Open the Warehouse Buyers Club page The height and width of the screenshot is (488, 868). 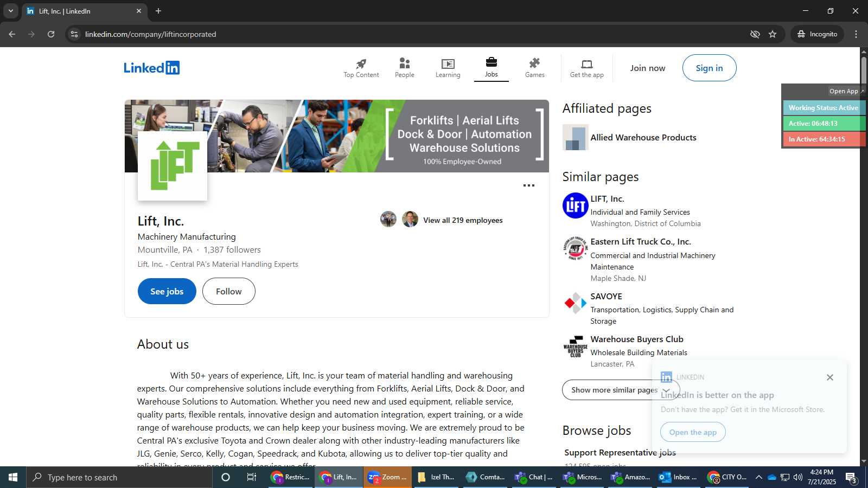[x=636, y=339]
